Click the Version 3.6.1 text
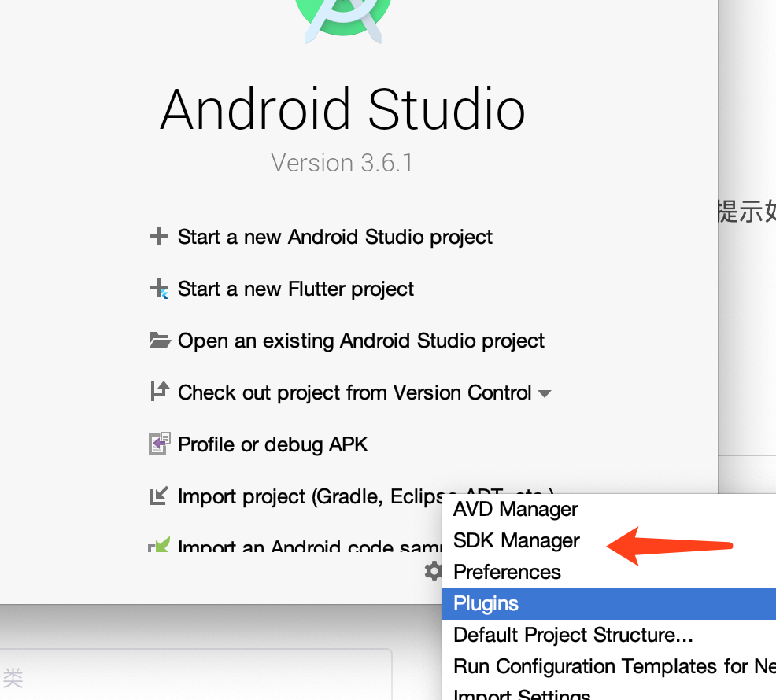The width and height of the screenshot is (776, 700). [x=342, y=164]
